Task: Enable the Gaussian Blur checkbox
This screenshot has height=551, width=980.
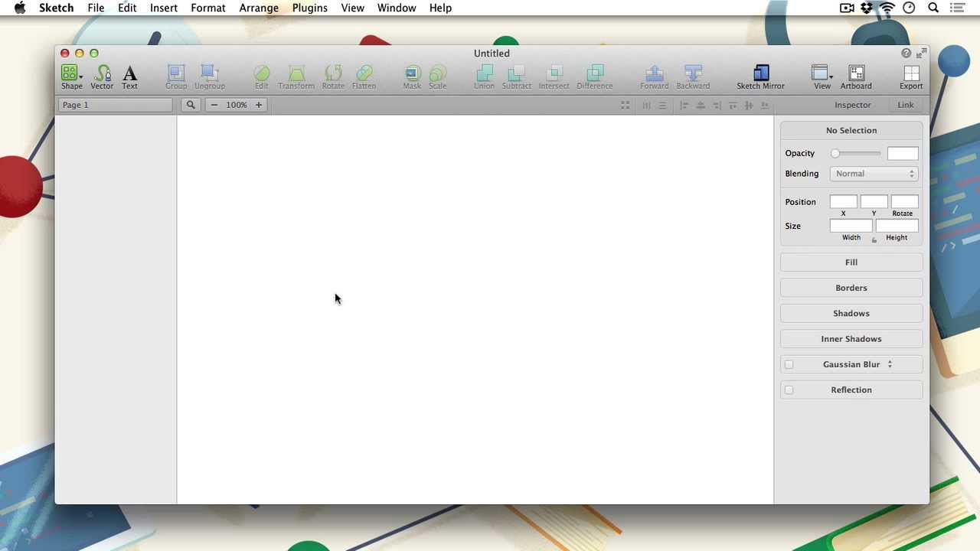Action: click(789, 365)
